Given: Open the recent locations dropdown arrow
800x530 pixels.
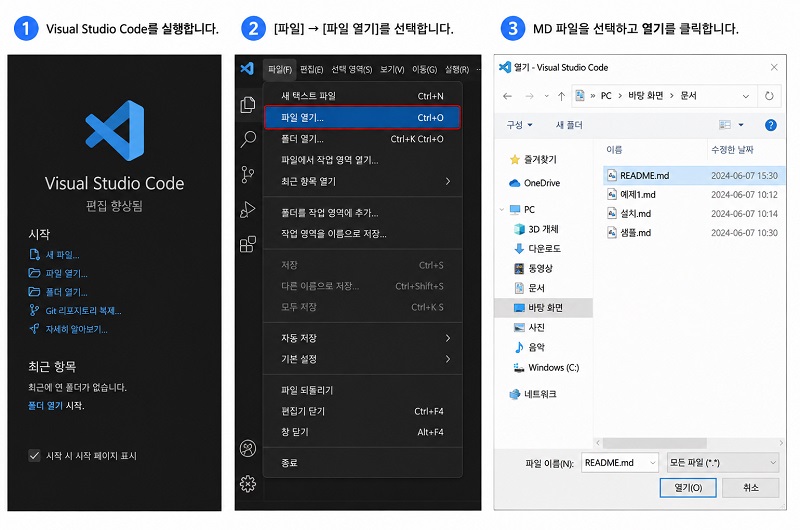Looking at the screenshot, I should 546,96.
